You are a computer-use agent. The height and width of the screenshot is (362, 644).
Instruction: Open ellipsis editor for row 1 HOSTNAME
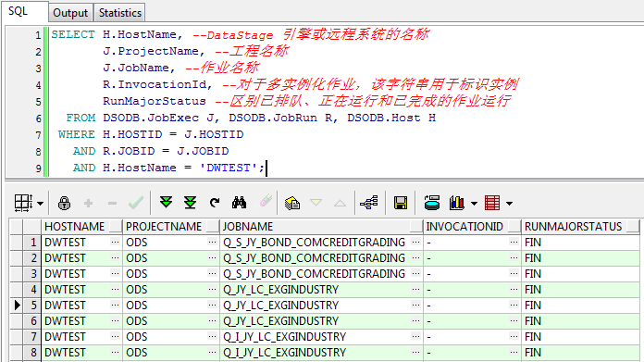tap(115, 242)
